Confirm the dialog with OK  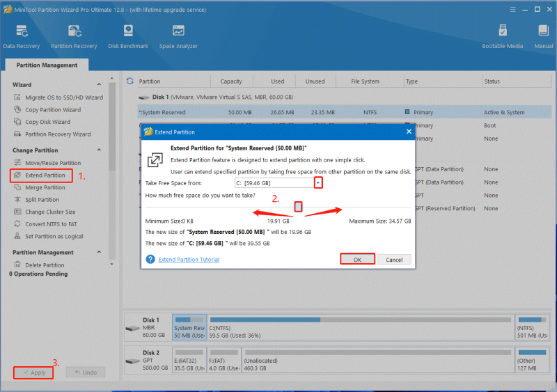click(357, 260)
